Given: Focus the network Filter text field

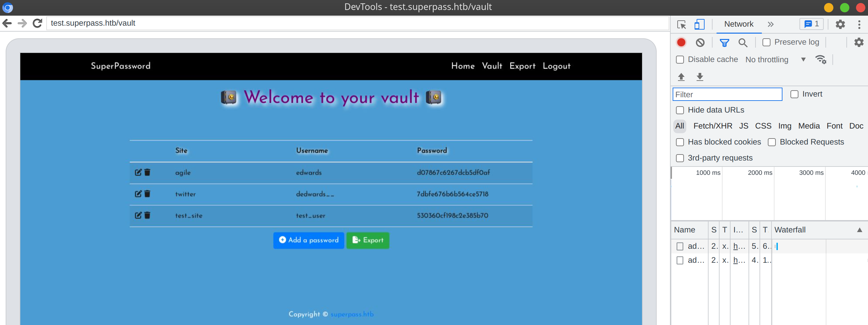Looking at the screenshot, I should [x=727, y=94].
